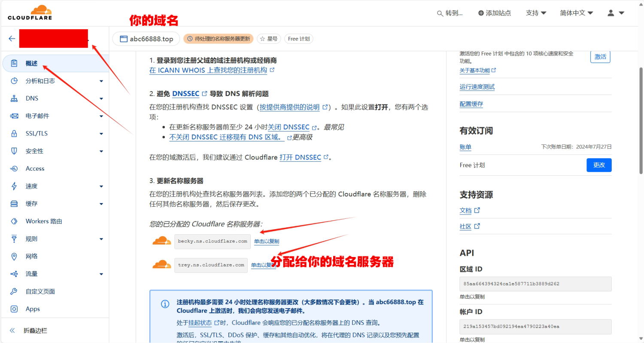Copy becky.ns.cloudflare.com via 单击以复制
The height and width of the screenshot is (343, 644).
(267, 242)
